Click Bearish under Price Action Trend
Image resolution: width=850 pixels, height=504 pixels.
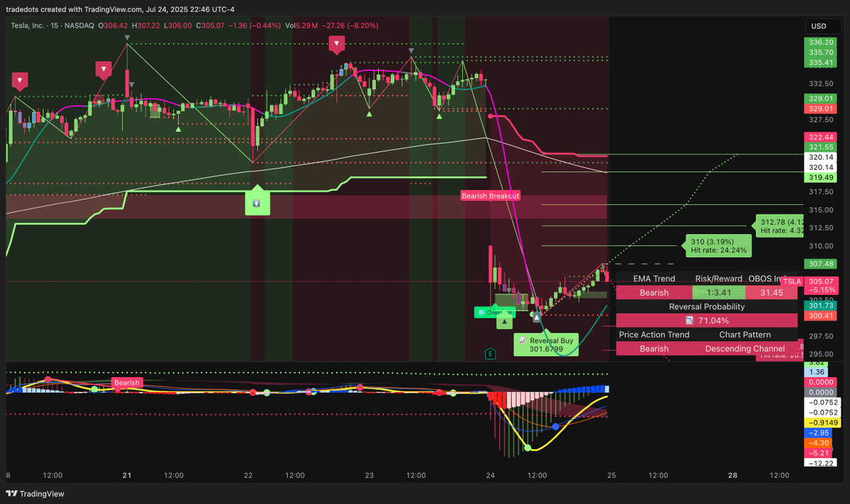(654, 349)
